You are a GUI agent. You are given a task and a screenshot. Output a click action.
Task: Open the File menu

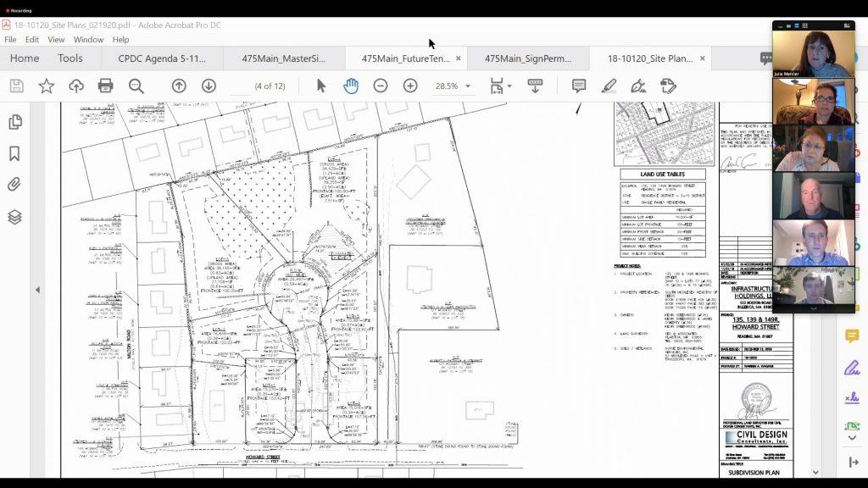(10, 40)
